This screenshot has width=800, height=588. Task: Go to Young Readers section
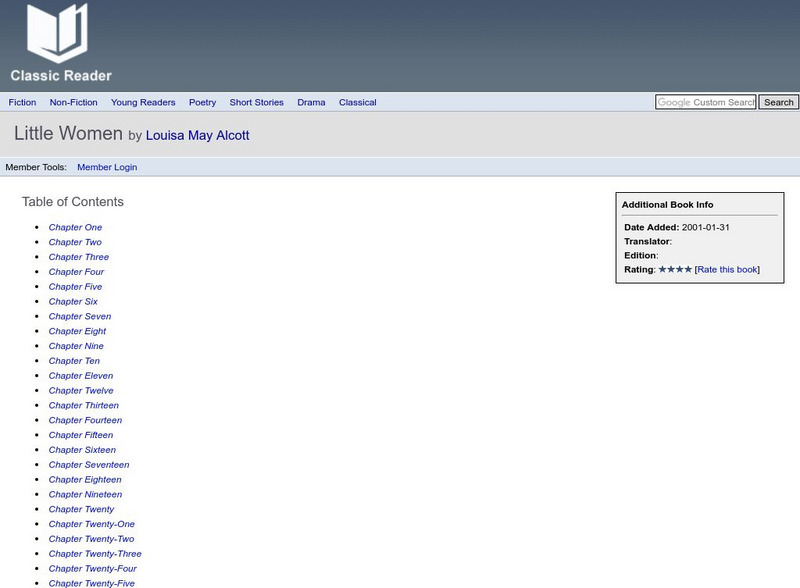pyautogui.click(x=143, y=103)
